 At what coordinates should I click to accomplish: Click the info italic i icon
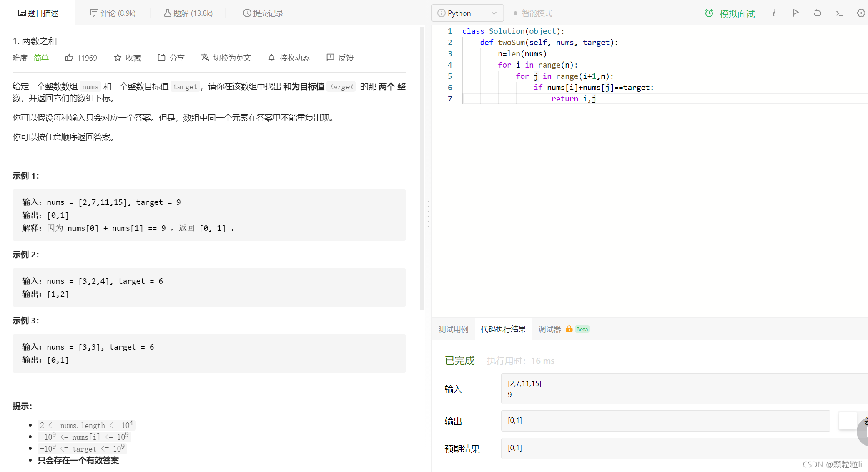point(774,13)
